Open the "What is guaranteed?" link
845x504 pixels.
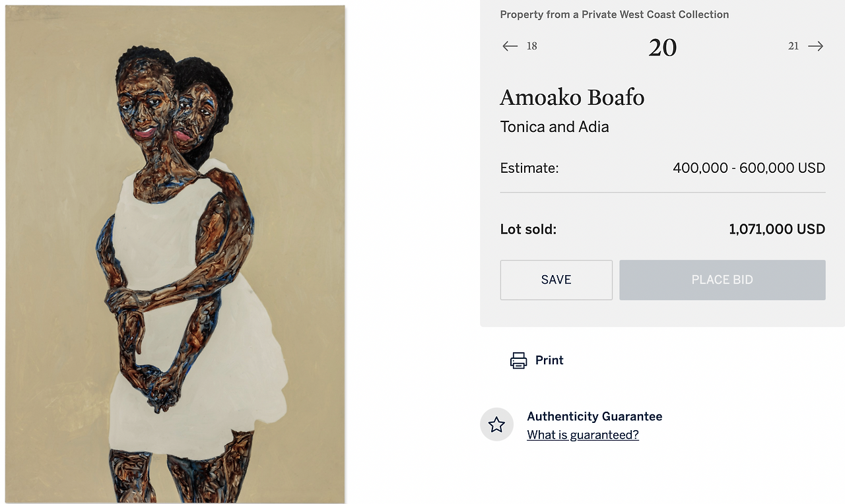coord(583,435)
